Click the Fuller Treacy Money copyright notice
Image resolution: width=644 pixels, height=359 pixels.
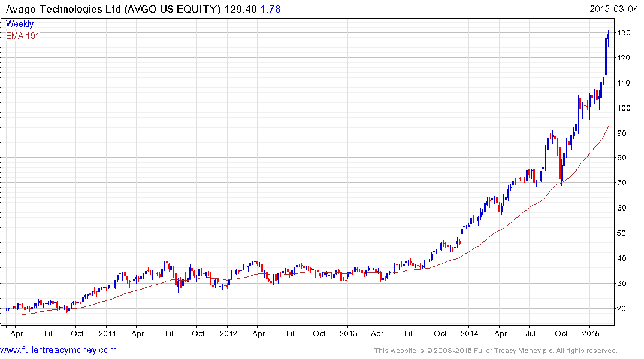click(x=496, y=351)
